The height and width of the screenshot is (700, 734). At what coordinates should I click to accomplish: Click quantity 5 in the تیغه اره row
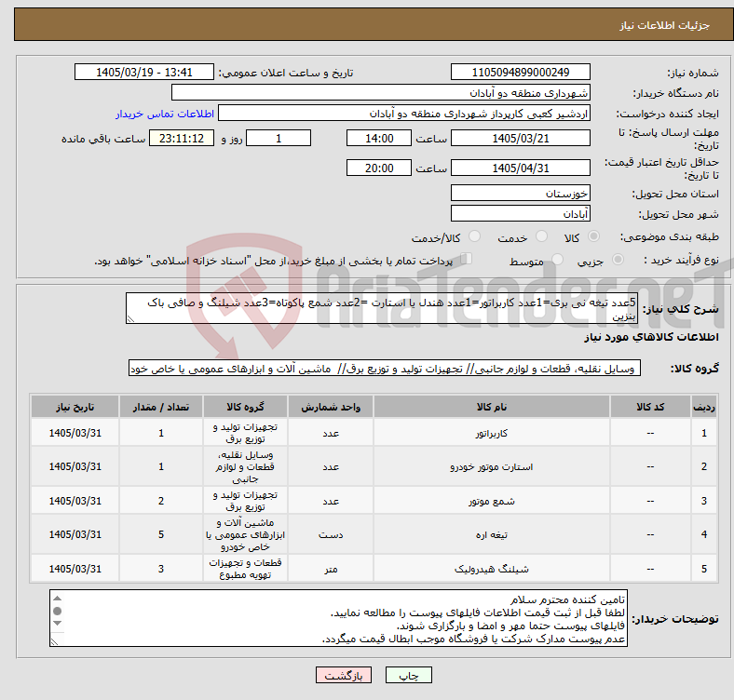tap(161, 534)
